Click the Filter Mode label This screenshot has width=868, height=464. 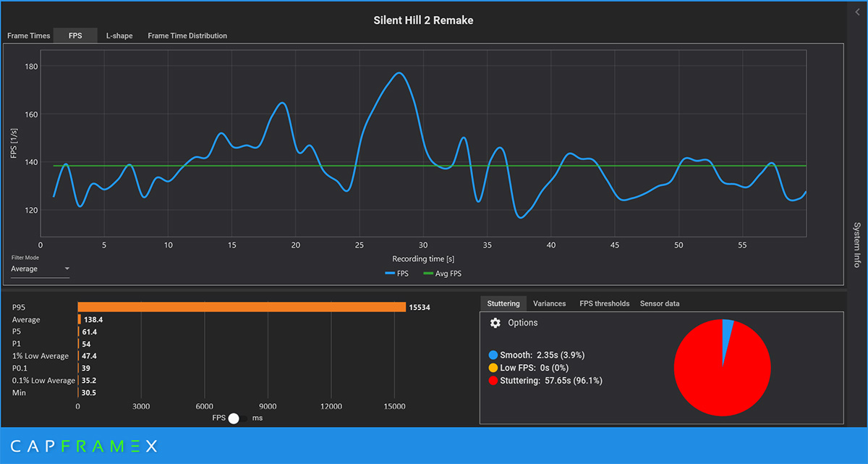click(x=25, y=257)
